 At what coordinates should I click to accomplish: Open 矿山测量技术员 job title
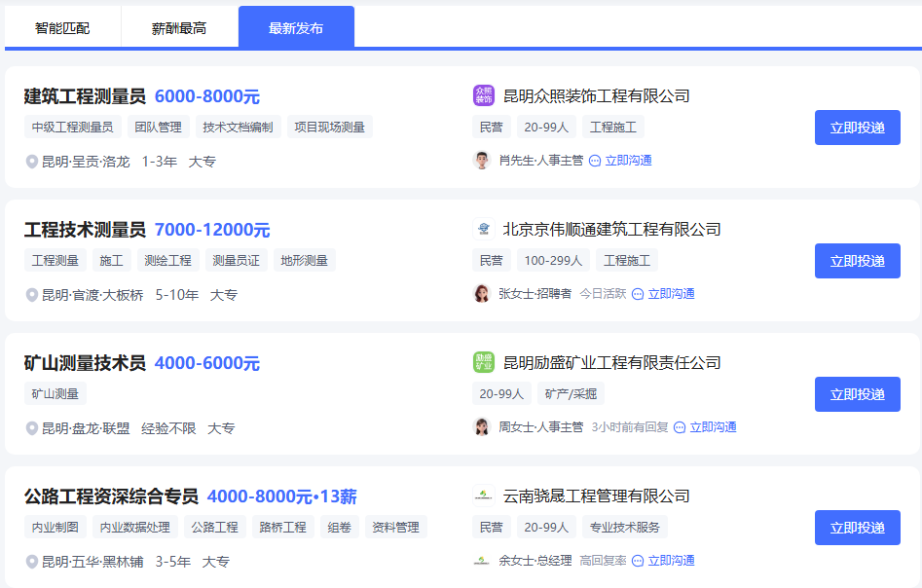click(x=85, y=363)
